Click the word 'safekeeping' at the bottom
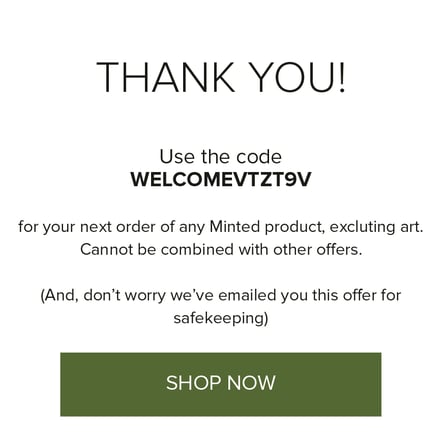 (219, 318)
